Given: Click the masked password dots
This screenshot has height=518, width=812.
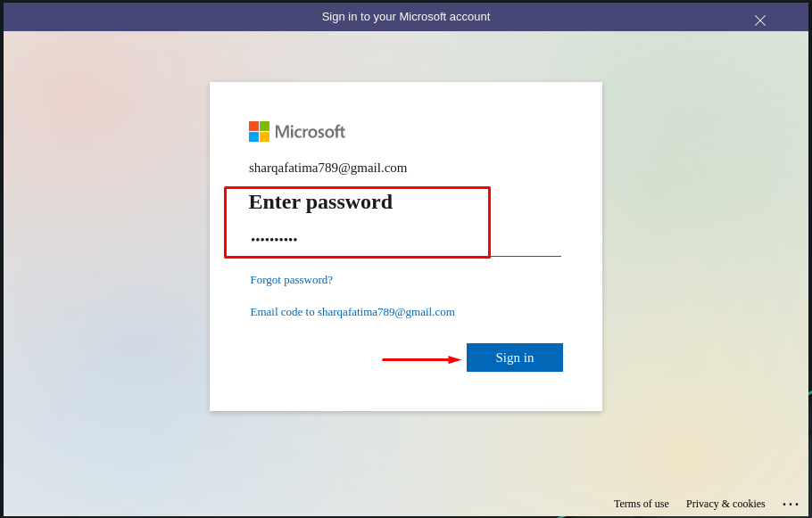Looking at the screenshot, I should click(274, 239).
